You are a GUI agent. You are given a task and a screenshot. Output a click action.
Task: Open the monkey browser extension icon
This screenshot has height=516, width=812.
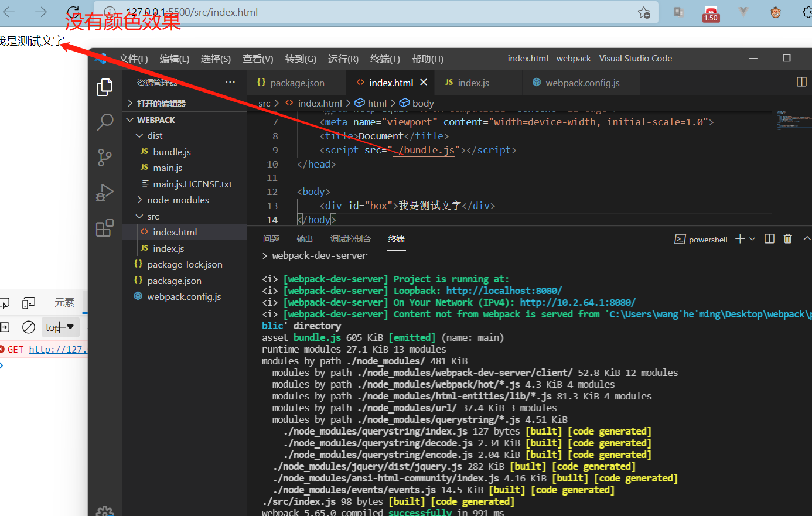tap(776, 12)
